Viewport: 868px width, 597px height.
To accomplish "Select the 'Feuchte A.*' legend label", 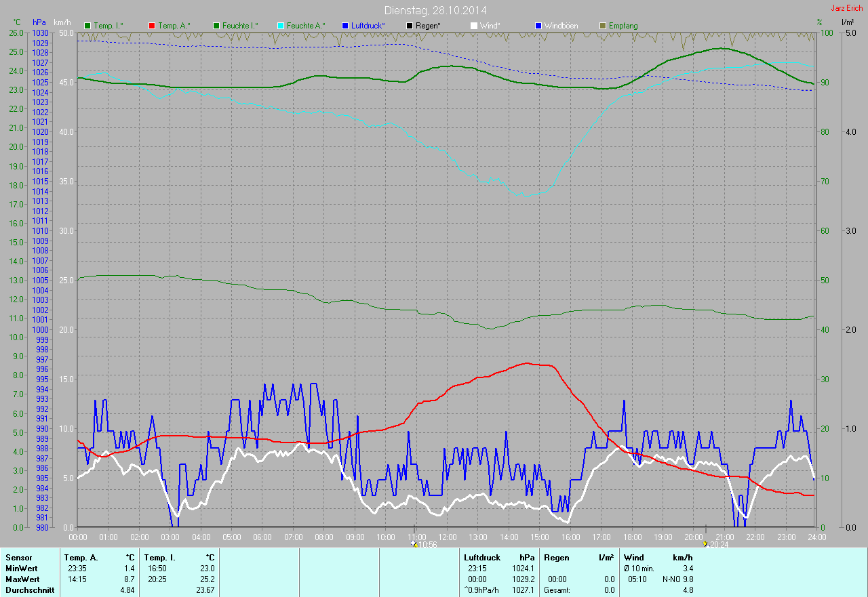I will pos(306,26).
